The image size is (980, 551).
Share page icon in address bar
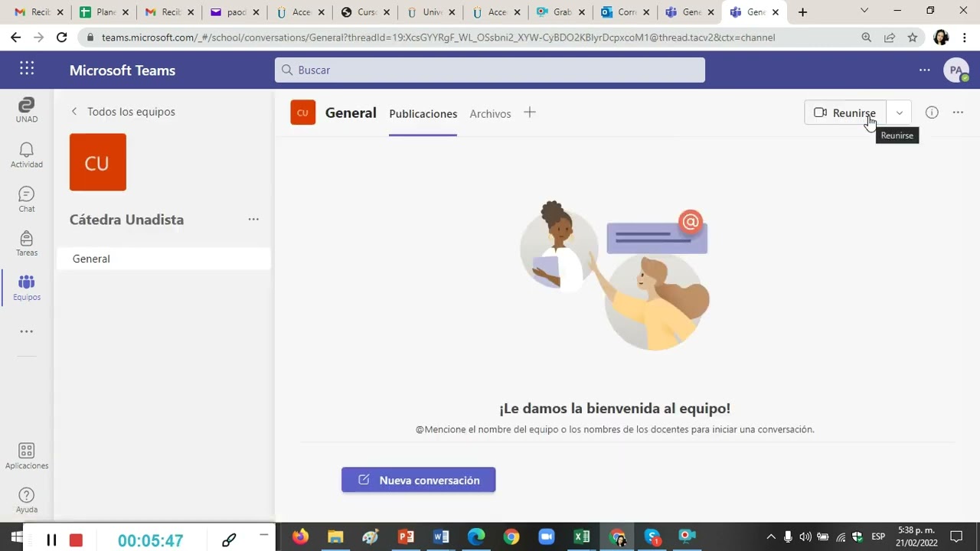(x=889, y=37)
